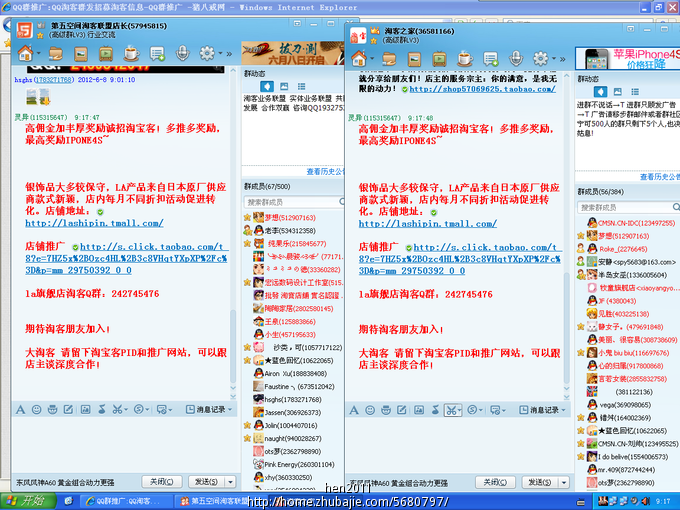Open coffee cup apps icon in 淘客之家 window
The image size is (680, 510).
(x=464, y=59)
